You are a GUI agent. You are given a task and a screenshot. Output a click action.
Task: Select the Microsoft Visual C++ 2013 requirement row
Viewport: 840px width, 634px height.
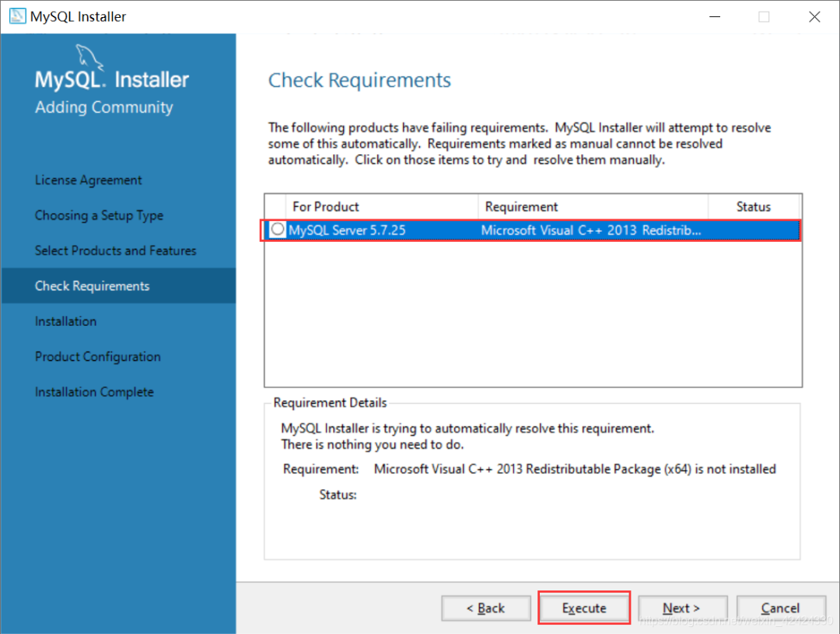[591, 230]
